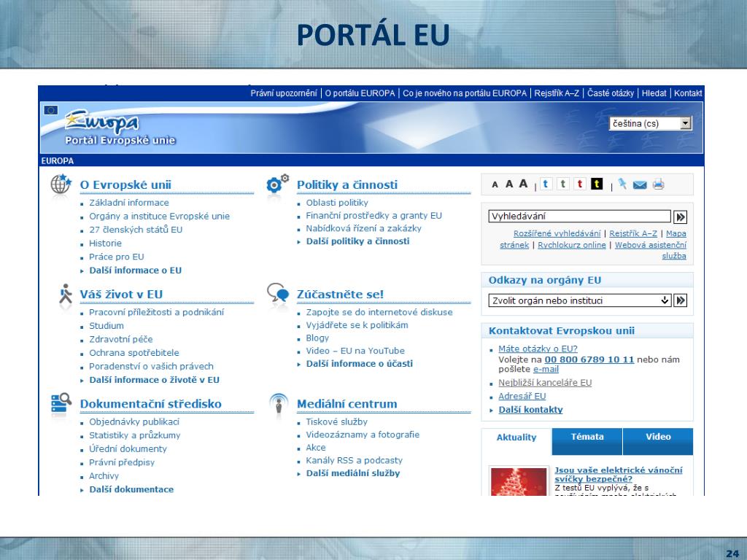Image resolution: width=747 pixels, height=560 pixels.
Task: Select the medium font size A icon
Action: tap(509, 184)
